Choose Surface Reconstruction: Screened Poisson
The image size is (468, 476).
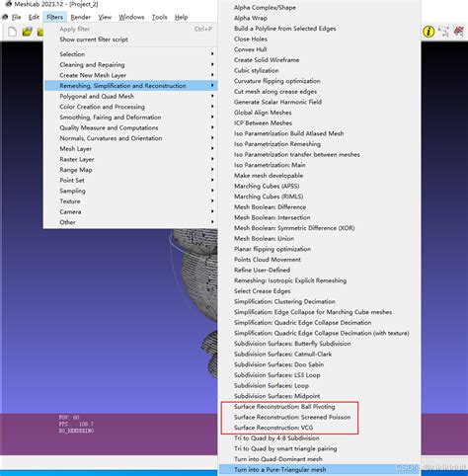tap(292, 417)
